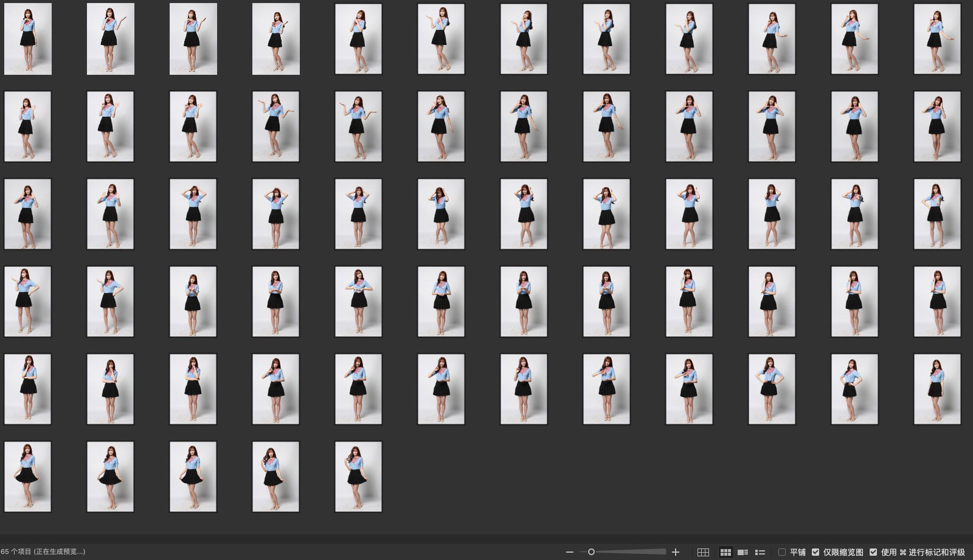The image size is (973, 560).
Task: Uncheck the 仅限缩览图 option
Action: (815, 552)
